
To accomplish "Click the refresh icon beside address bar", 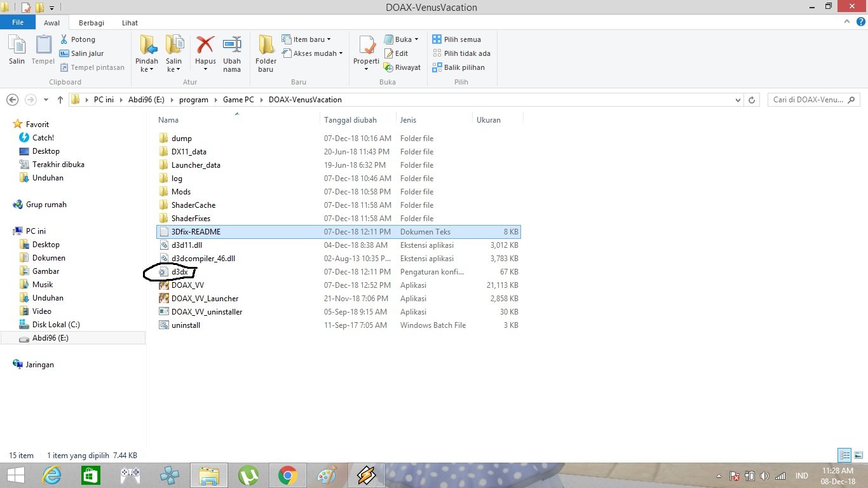I will [752, 100].
